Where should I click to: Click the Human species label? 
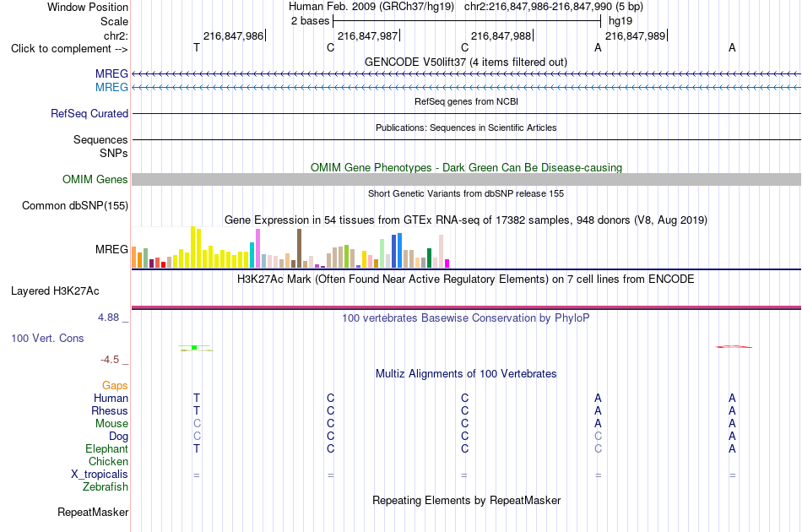(111, 398)
